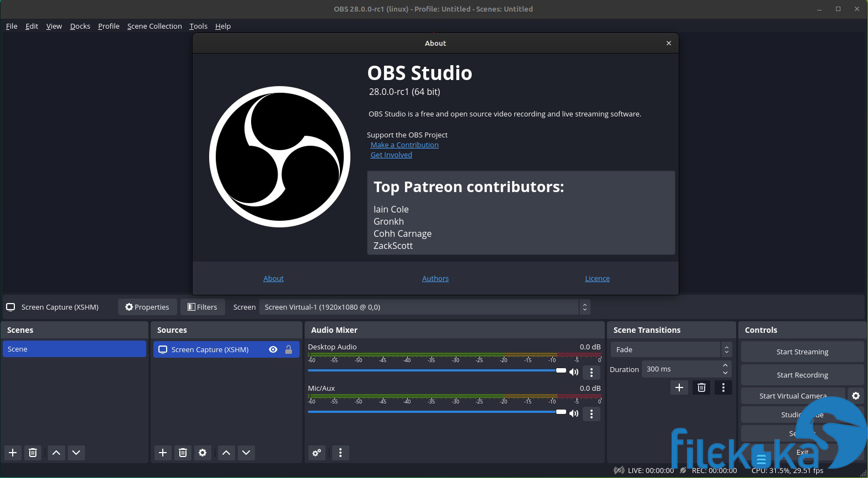Mute Mic/Aux speaker icon
The height and width of the screenshot is (478, 868).
click(x=574, y=413)
